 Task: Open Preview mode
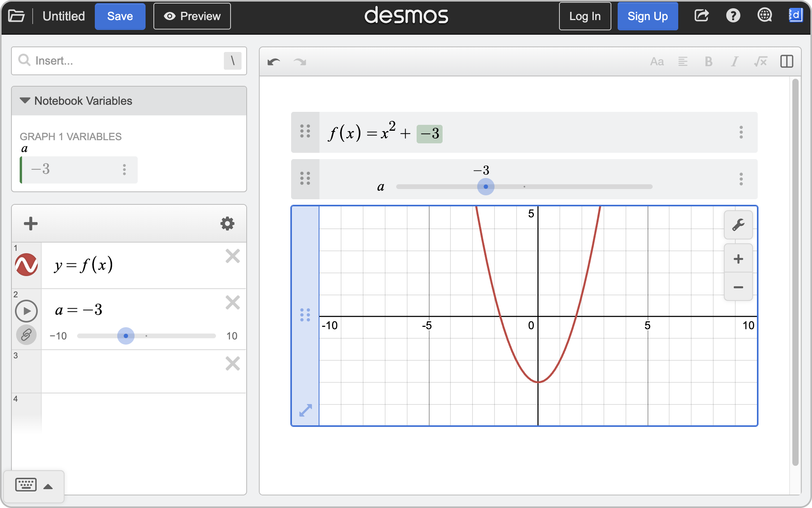coord(192,16)
